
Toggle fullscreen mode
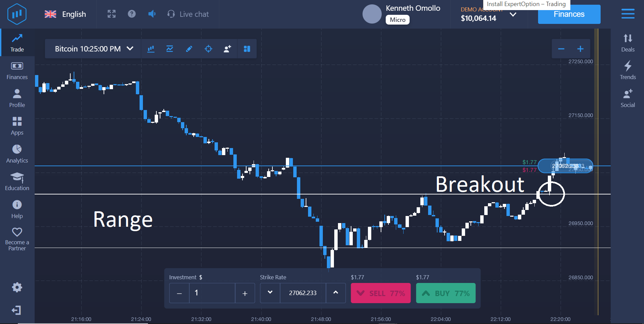point(111,14)
